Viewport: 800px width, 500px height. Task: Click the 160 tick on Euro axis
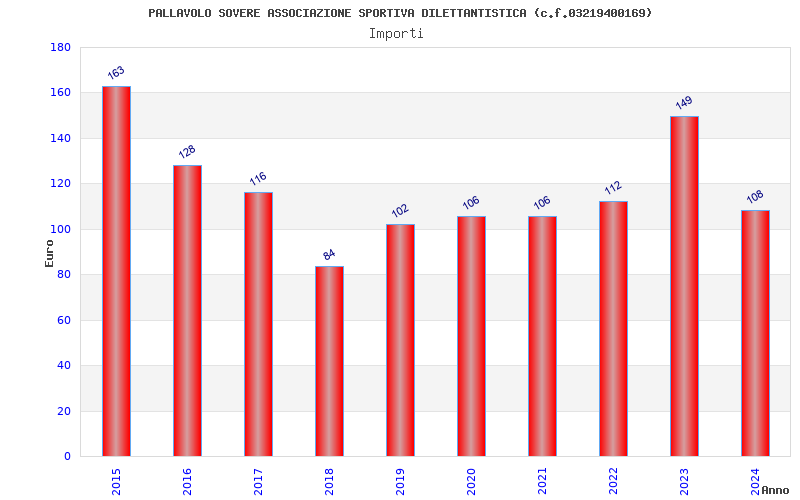[x=60, y=93]
